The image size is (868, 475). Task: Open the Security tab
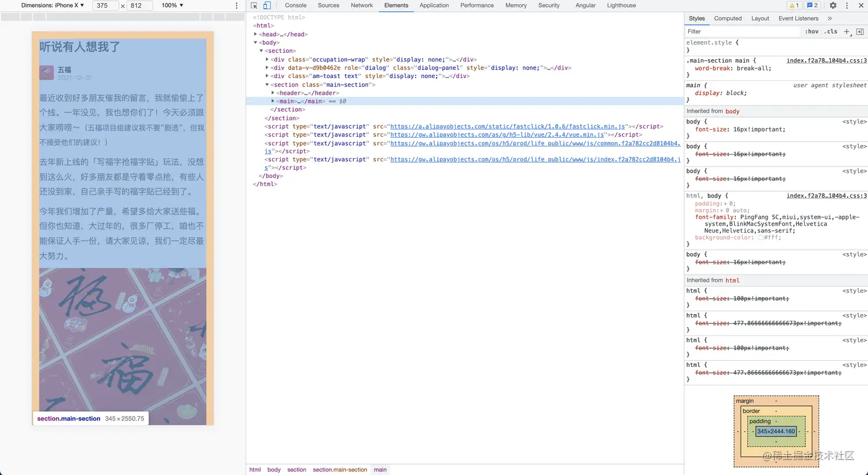coord(549,5)
